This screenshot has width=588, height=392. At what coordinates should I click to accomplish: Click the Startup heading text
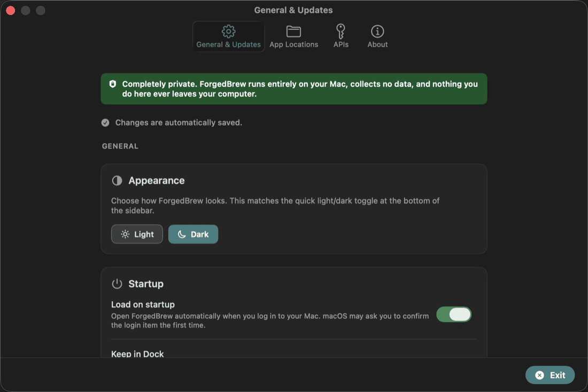(146, 284)
